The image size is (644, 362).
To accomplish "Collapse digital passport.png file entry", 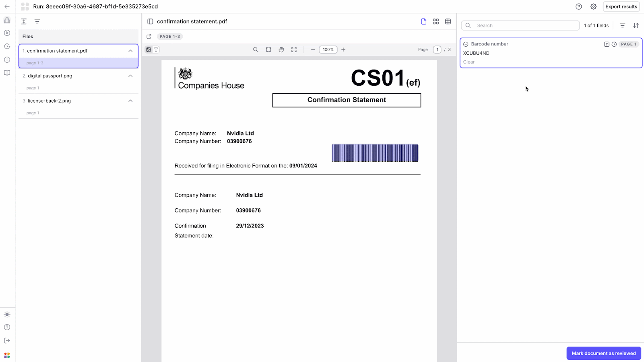I will coord(130,76).
